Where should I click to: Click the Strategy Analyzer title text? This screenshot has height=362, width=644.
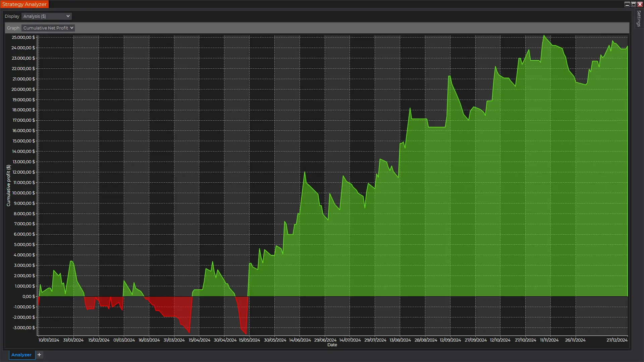point(24,4)
